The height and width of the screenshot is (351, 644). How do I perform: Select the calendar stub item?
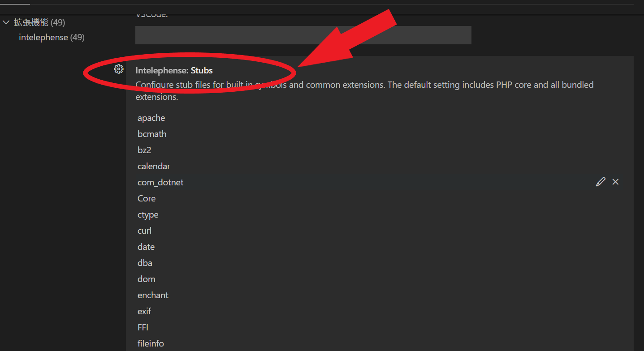pos(154,166)
